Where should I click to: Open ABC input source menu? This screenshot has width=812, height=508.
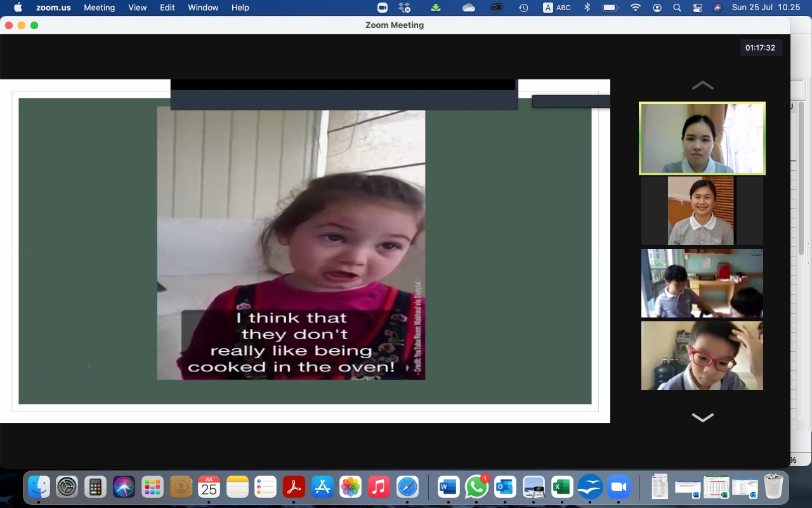(x=556, y=8)
